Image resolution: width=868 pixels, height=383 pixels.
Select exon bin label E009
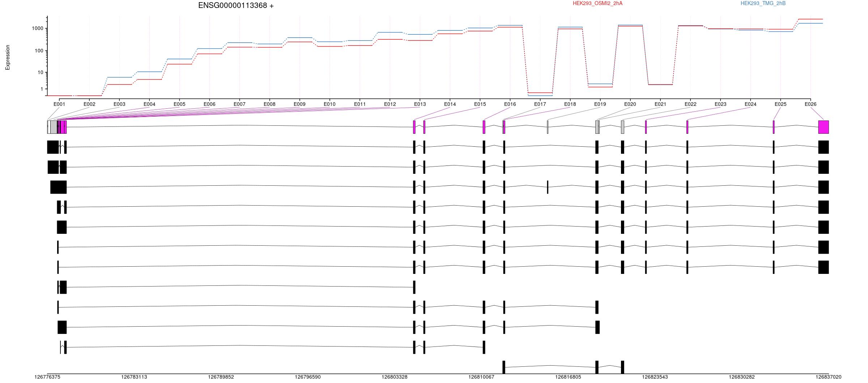(x=299, y=104)
